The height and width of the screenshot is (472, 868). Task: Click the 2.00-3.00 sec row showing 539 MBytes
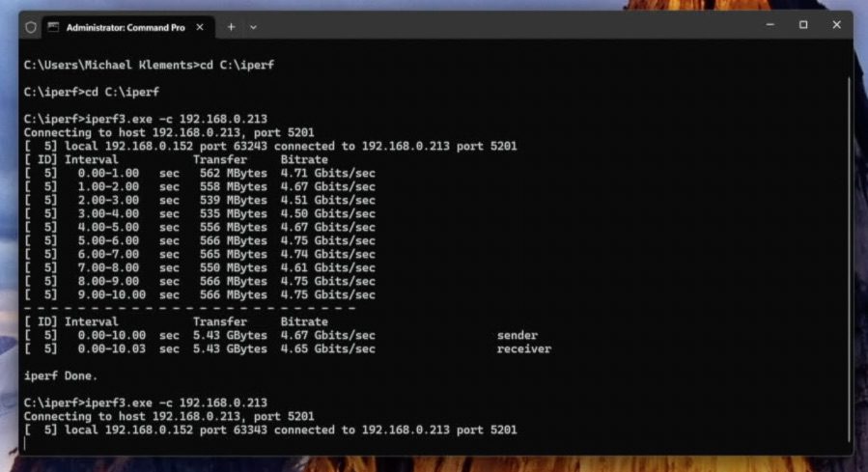199,201
